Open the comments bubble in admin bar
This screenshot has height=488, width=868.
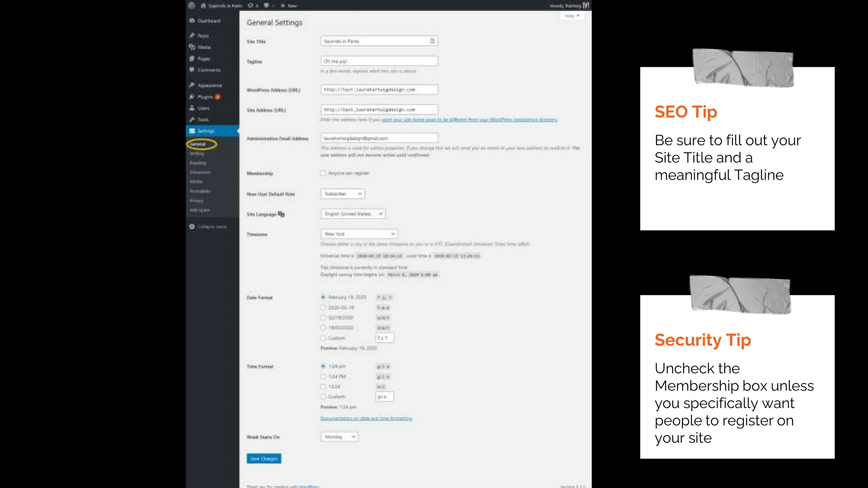[x=266, y=6]
